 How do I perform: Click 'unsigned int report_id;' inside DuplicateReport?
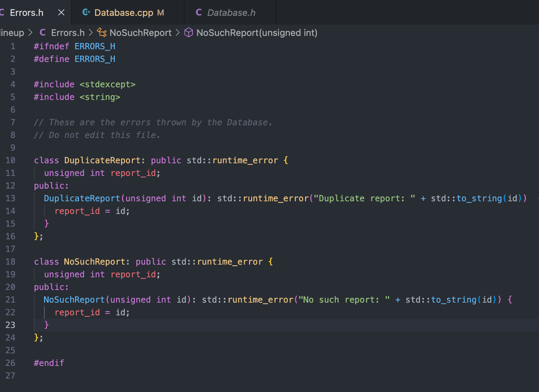tap(102, 173)
